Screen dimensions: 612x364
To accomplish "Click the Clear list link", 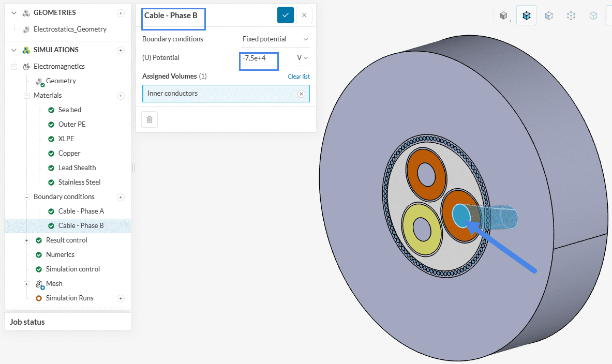I will [298, 77].
